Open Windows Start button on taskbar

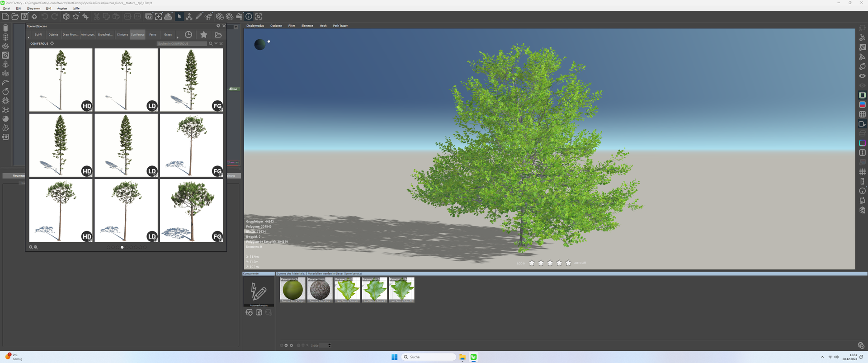394,357
